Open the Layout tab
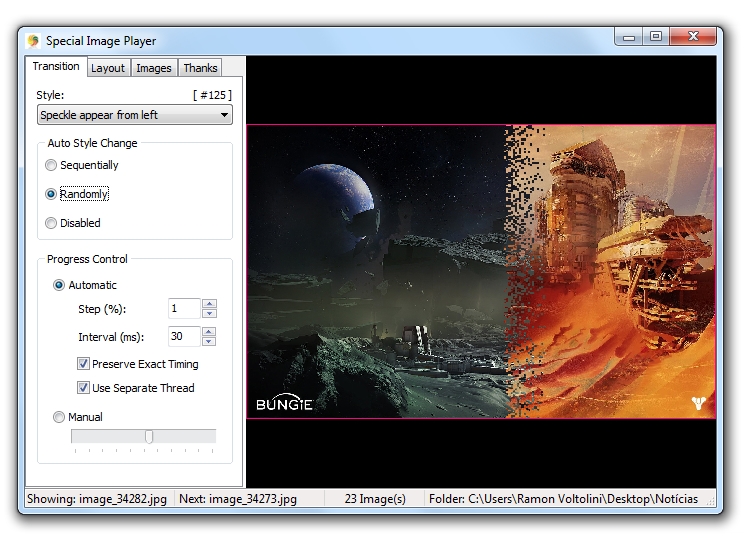 tap(108, 68)
